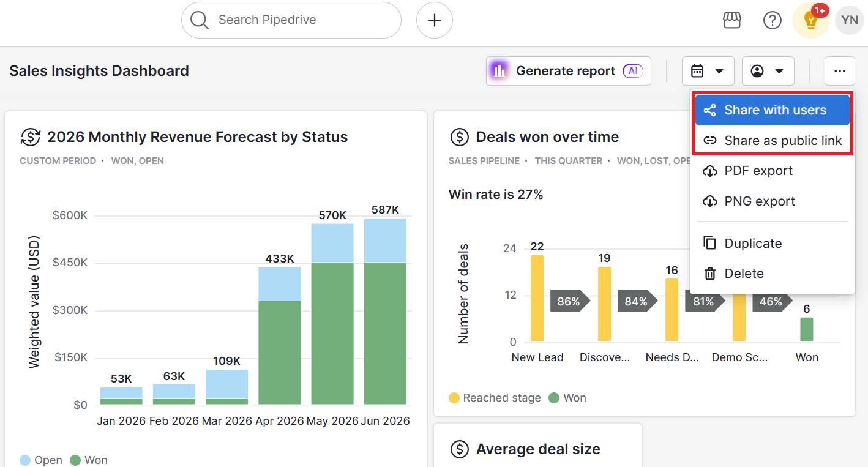Click the CUSTOM PERIOD filter label
This screenshot has height=467, width=868.
[58, 161]
